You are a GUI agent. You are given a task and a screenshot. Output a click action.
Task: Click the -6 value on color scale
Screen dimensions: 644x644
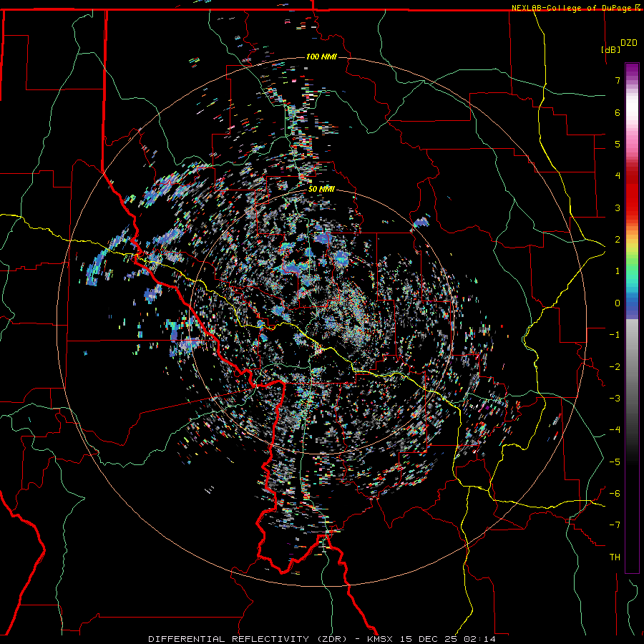(615, 494)
